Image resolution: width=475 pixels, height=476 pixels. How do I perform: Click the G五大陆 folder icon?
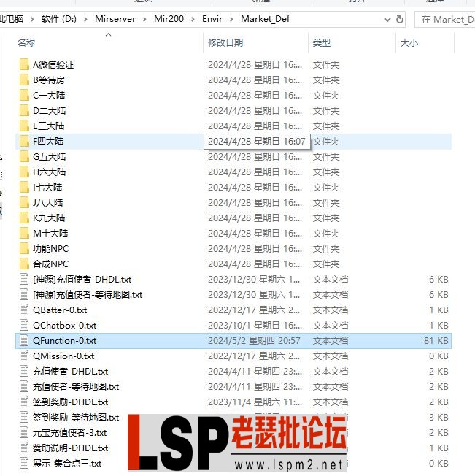pos(24,157)
